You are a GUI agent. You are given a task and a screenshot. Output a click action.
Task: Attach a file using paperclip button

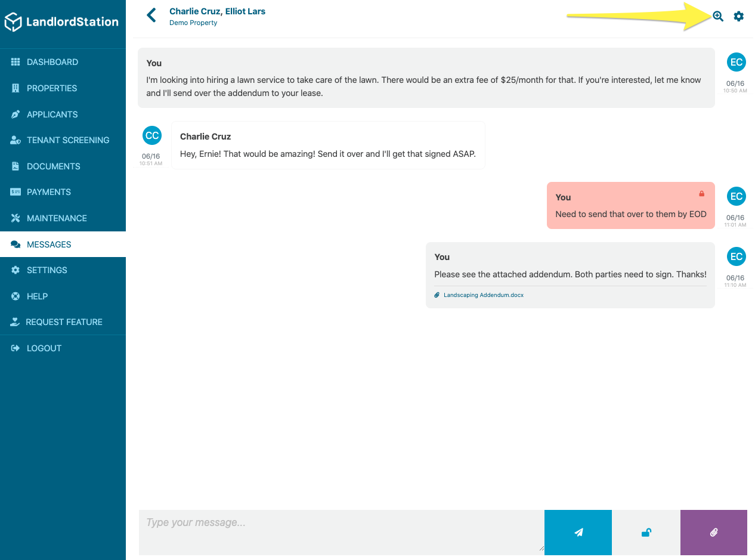coord(714,533)
